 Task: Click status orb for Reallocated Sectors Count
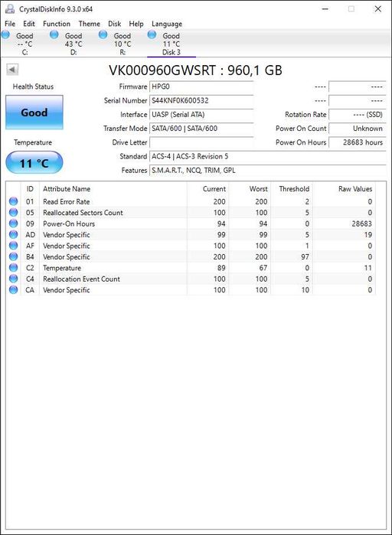click(13, 212)
